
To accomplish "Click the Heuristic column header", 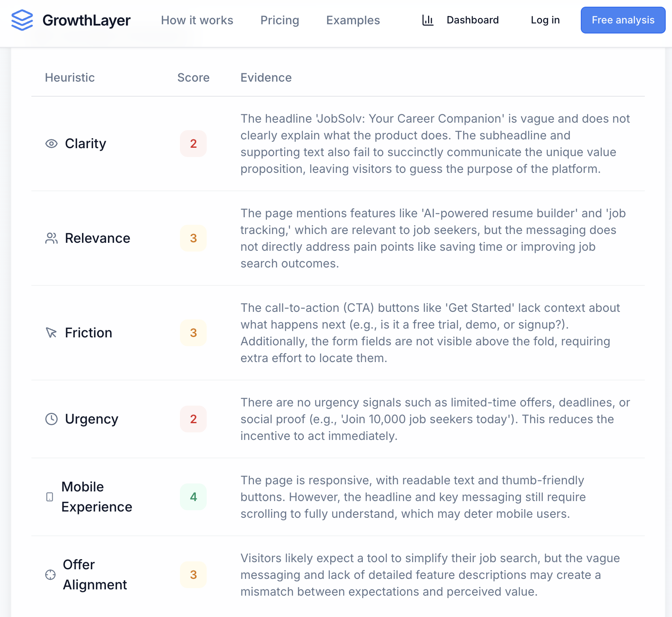I will click(70, 77).
